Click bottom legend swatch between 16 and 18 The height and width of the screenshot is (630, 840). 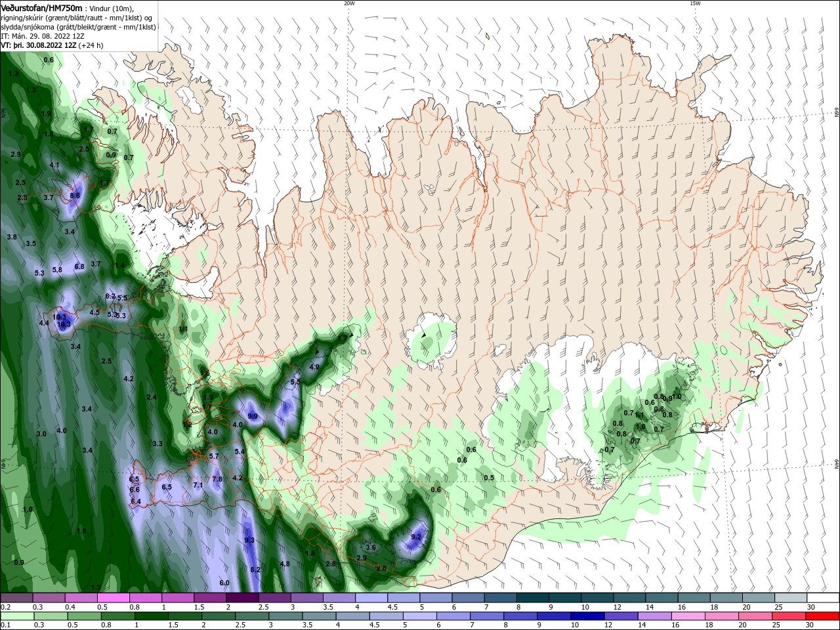[x=688, y=616]
